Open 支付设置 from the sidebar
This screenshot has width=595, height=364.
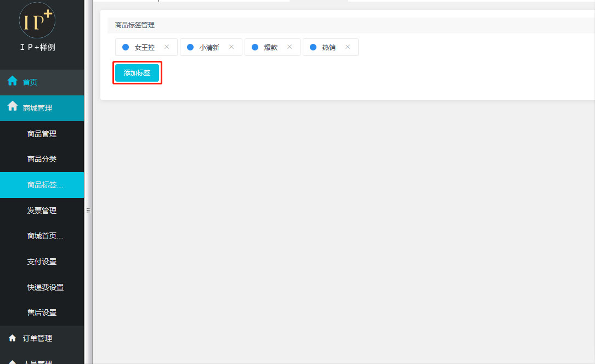tap(42, 261)
